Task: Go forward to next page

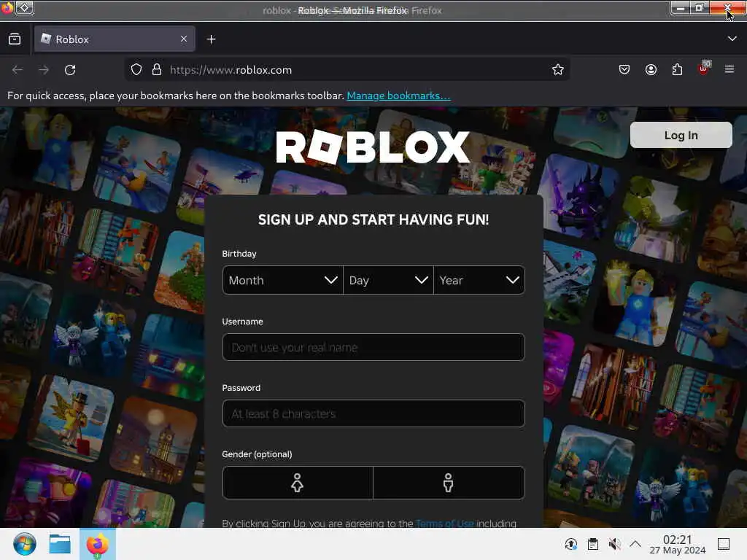Action: [44, 70]
